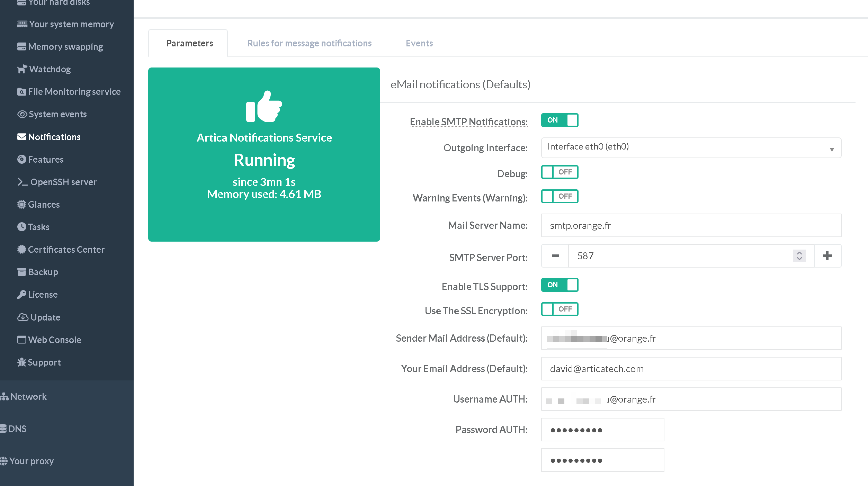
Task: Click the Mail Server Name field
Action: (691, 225)
